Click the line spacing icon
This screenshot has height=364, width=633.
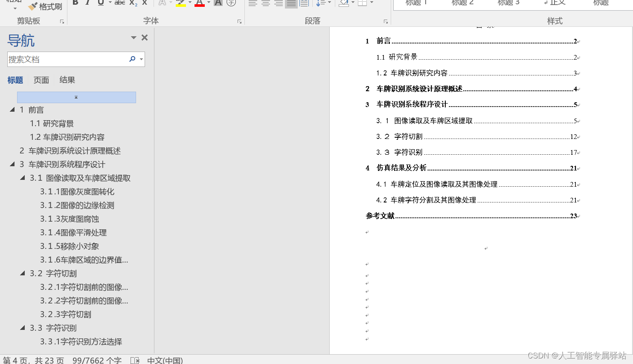click(x=321, y=3)
